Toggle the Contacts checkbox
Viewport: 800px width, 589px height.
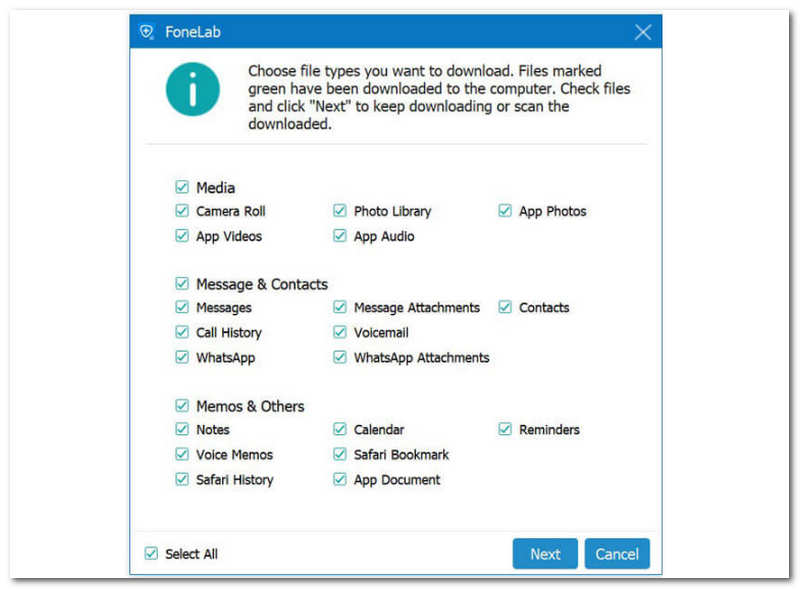[x=505, y=308]
